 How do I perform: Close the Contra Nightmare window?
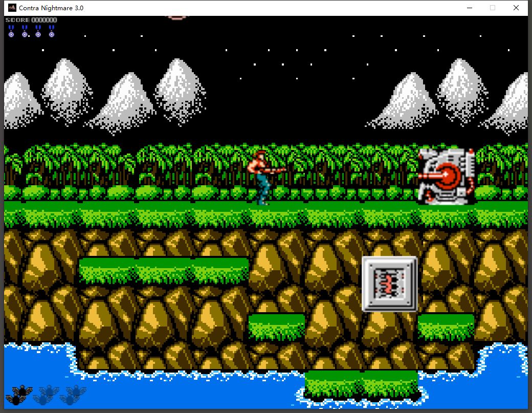coord(516,8)
